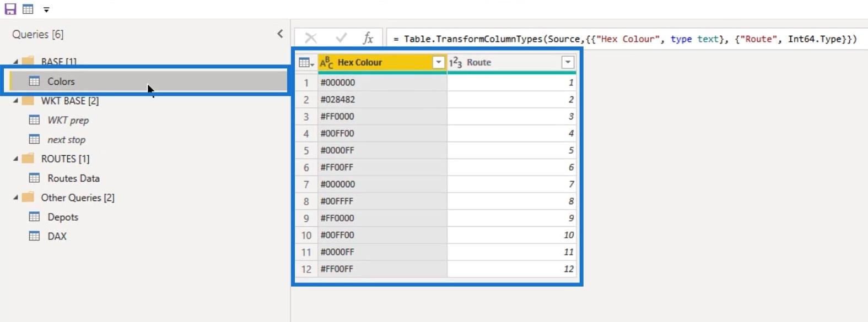Open the Route column filter dropdown
Image resolution: width=868 pixels, height=322 pixels.
click(568, 62)
